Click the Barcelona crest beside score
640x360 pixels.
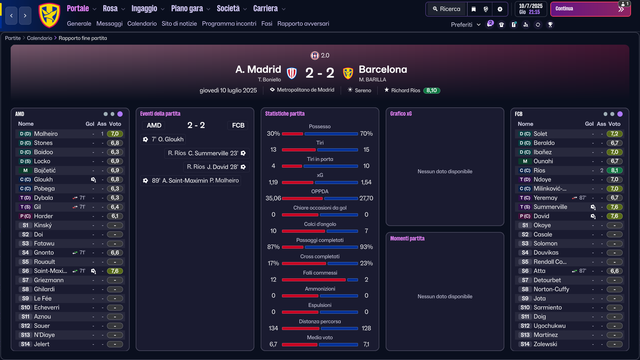pos(348,73)
